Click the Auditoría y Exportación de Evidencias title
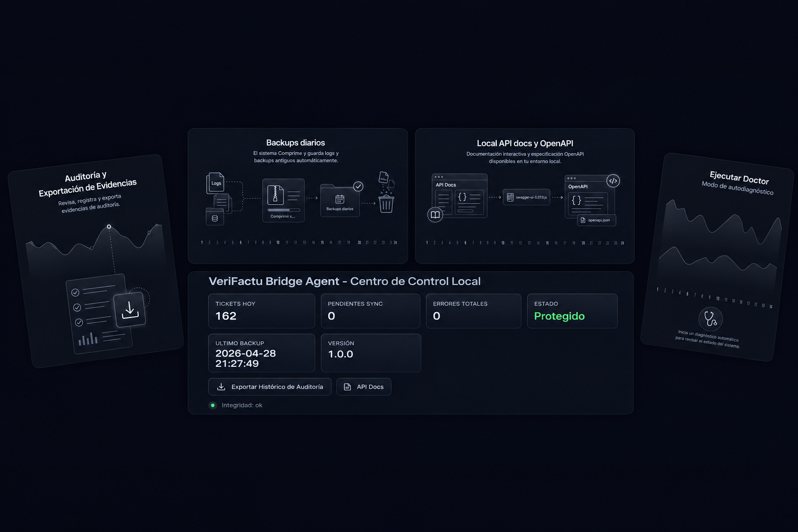The image size is (798, 532). [x=87, y=184]
